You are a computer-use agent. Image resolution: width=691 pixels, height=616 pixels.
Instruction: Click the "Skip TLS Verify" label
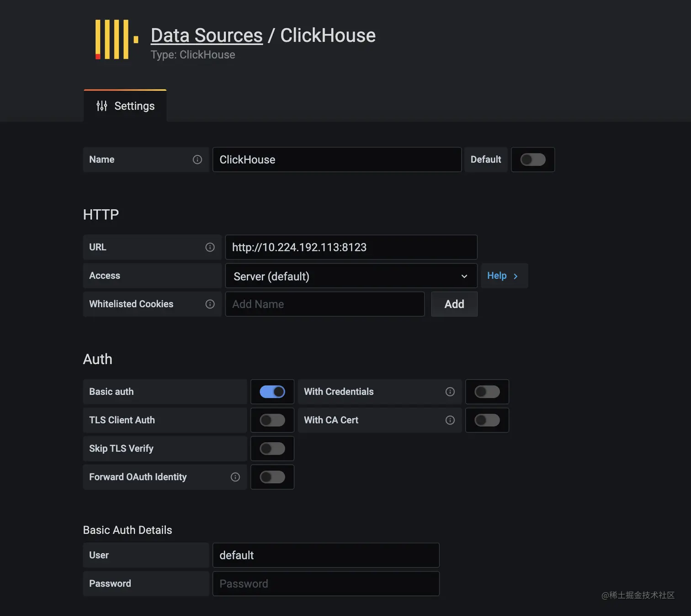[x=121, y=449]
